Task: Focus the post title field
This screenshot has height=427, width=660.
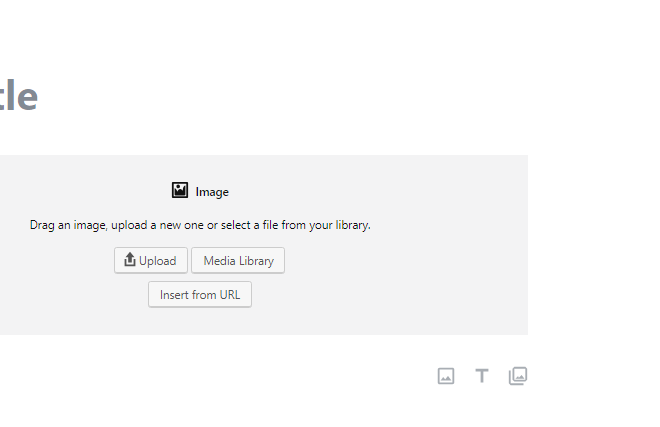Action: tap(19, 96)
